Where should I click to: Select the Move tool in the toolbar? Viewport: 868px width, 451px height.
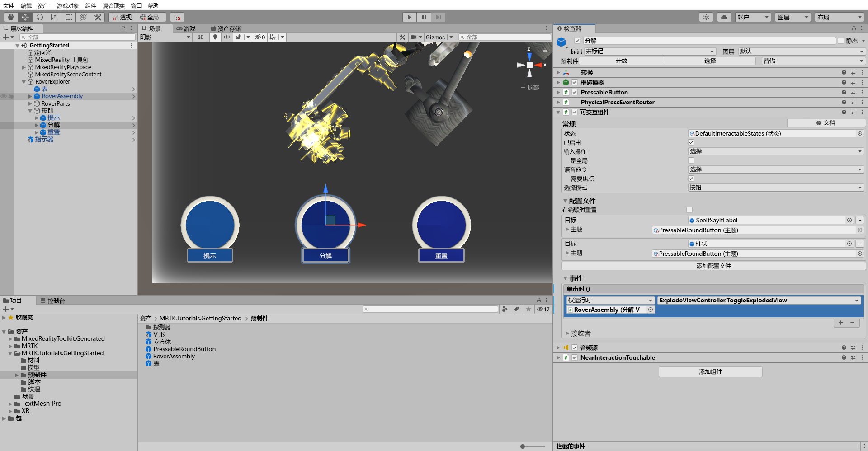(25, 17)
